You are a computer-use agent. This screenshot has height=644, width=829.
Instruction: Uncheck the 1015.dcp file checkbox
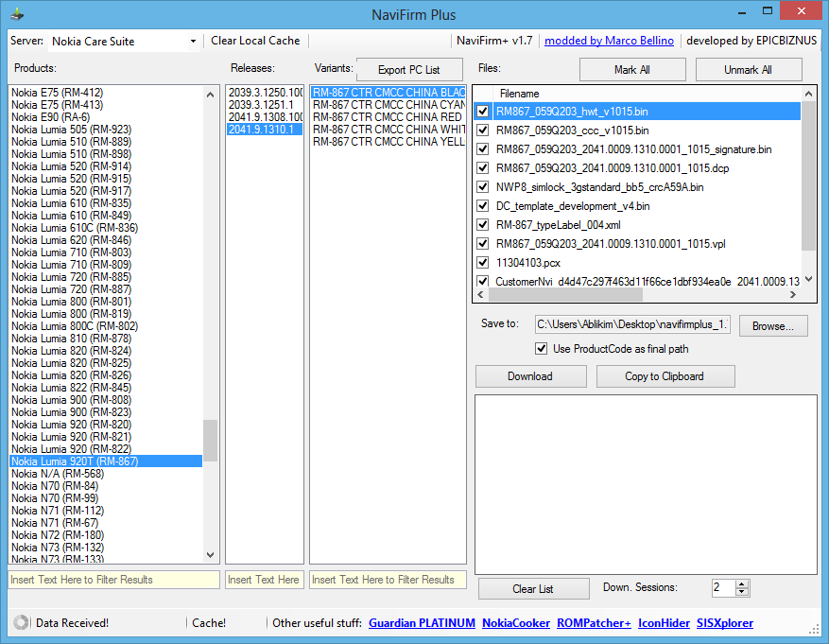tap(482, 168)
